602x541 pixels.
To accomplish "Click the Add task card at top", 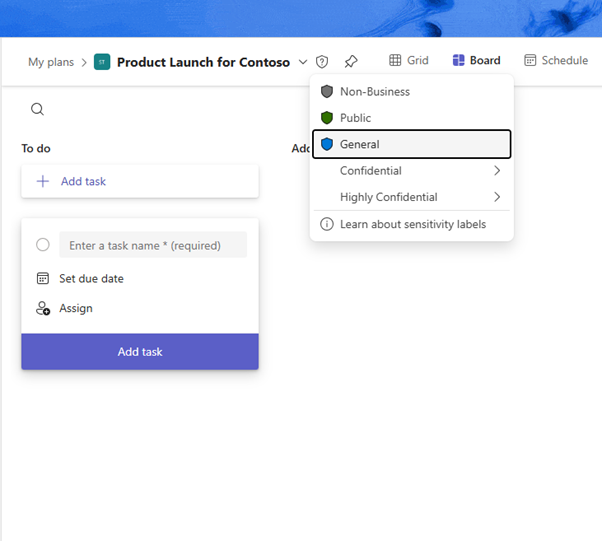I will pyautogui.click(x=140, y=181).
